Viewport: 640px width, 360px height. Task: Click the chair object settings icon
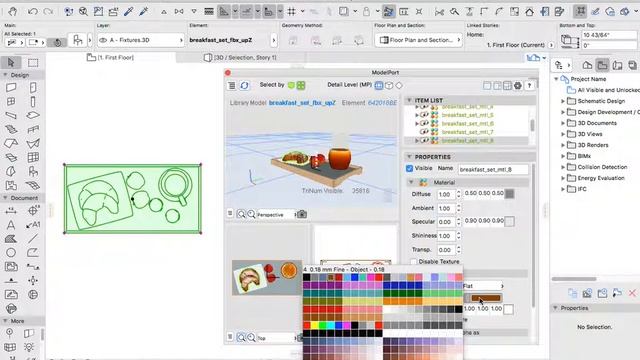[78, 40]
